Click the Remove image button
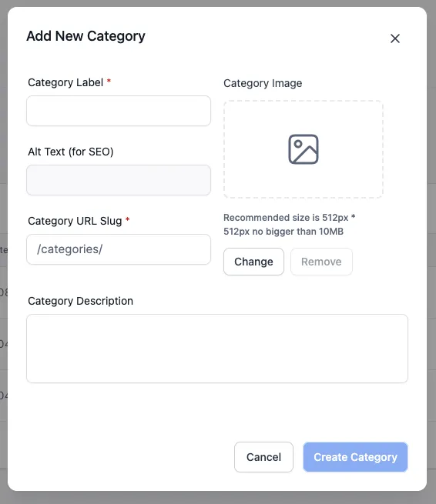The image size is (436, 504). coord(321,262)
